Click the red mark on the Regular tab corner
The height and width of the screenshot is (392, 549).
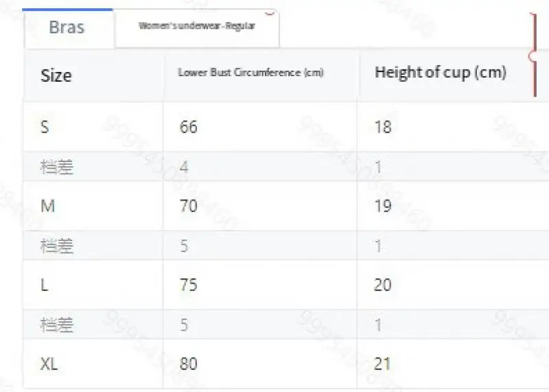(x=270, y=13)
